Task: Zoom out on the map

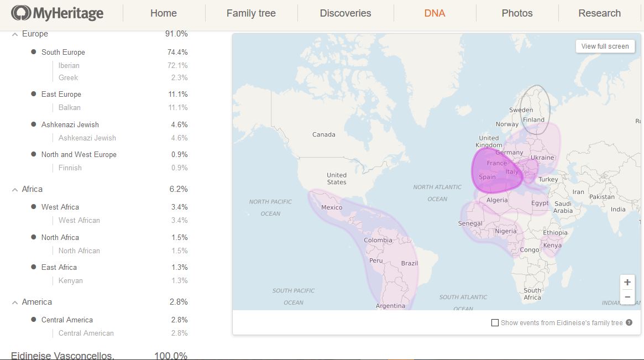Action: 627,297
